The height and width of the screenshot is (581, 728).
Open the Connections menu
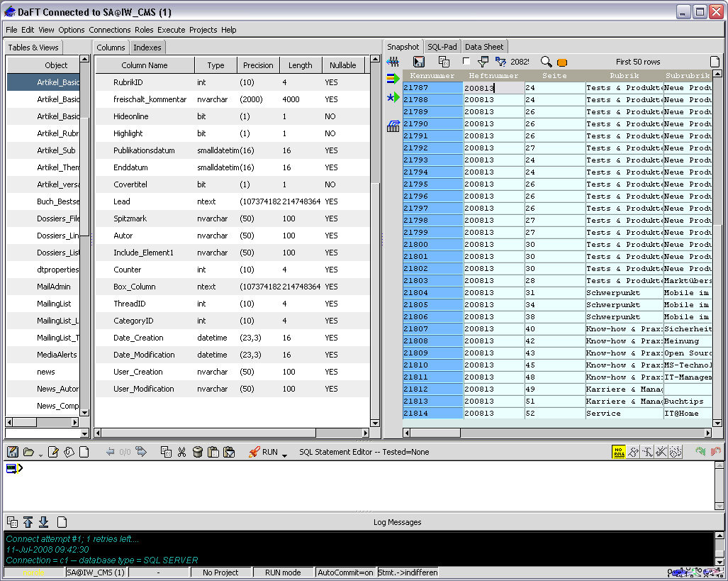[110, 30]
